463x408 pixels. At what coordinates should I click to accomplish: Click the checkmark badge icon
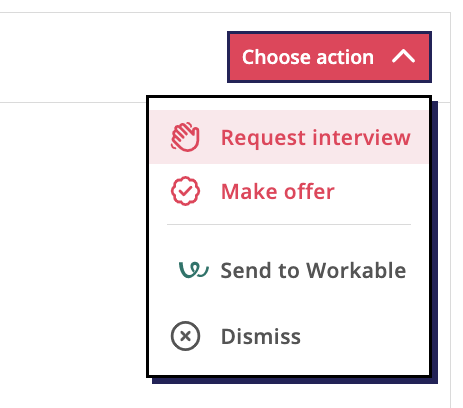pyautogui.click(x=185, y=191)
